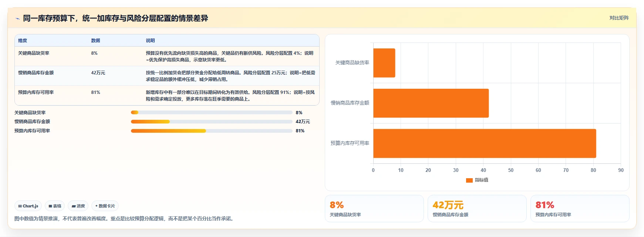Click the 表格 tag chip
The height and width of the screenshot is (237, 644).
pyautogui.click(x=55, y=206)
